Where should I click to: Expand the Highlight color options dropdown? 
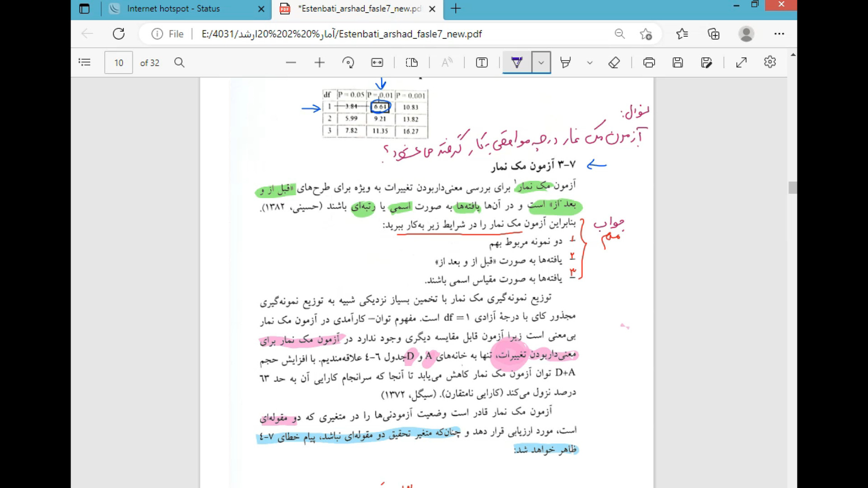pyautogui.click(x=590, y=62)
